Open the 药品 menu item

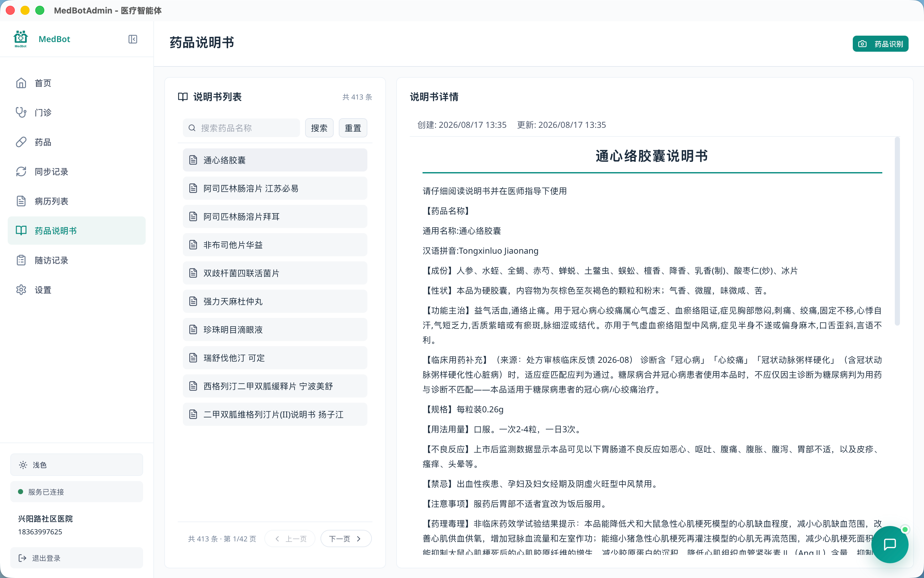77,142
